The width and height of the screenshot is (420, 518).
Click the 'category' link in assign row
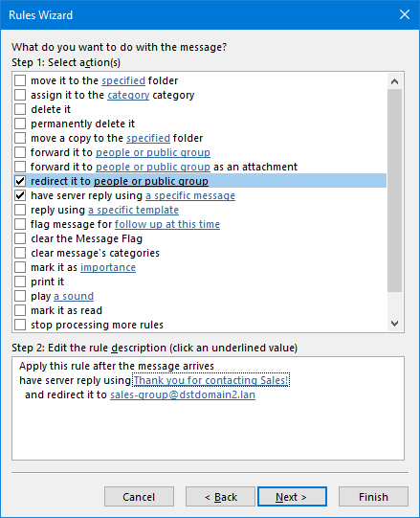point(128,95)
